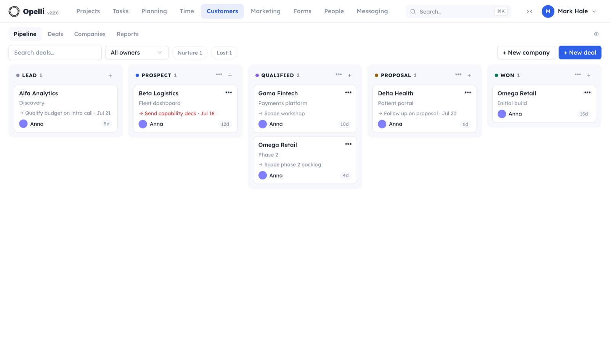Image resolution: width=610 pixels, height=364 pixels.
Task: Open the Messaging nav item
Action: pyautogui.click(x=372, y=11)
